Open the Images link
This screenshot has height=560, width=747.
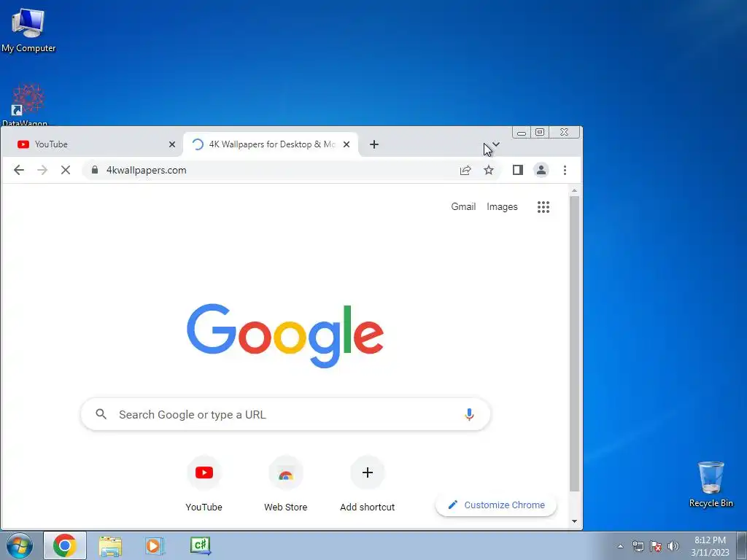(x=502, y=206)
